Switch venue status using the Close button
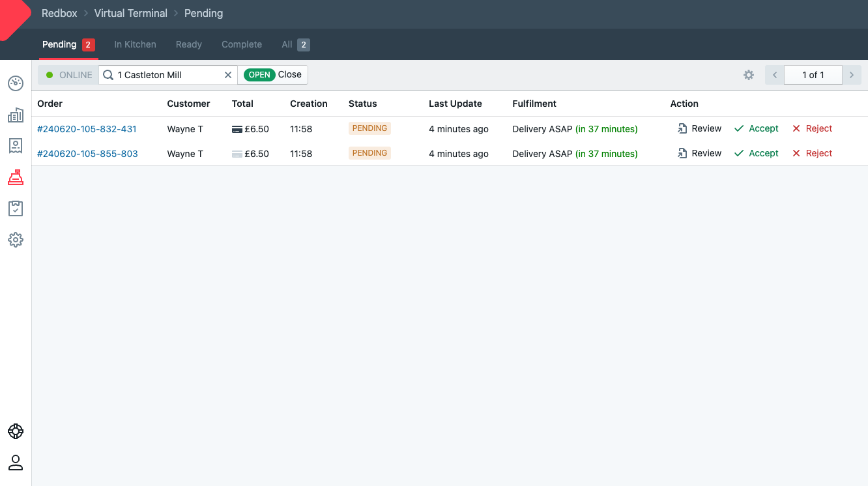 [290, 74]
